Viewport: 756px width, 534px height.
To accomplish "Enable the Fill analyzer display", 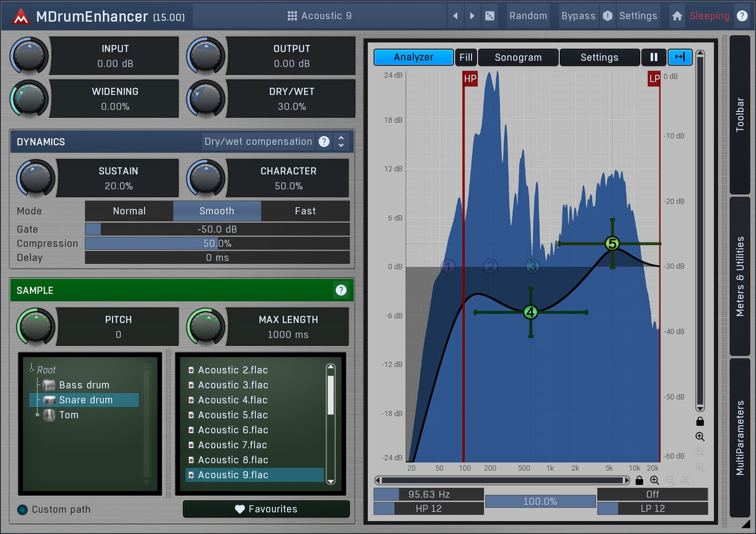I will pos(466,57).
